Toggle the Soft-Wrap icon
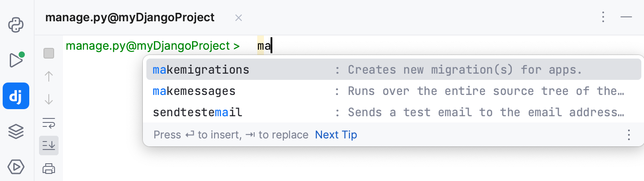Screen dimensions: 644x181 pyautogui.click(x=49, y=122)
